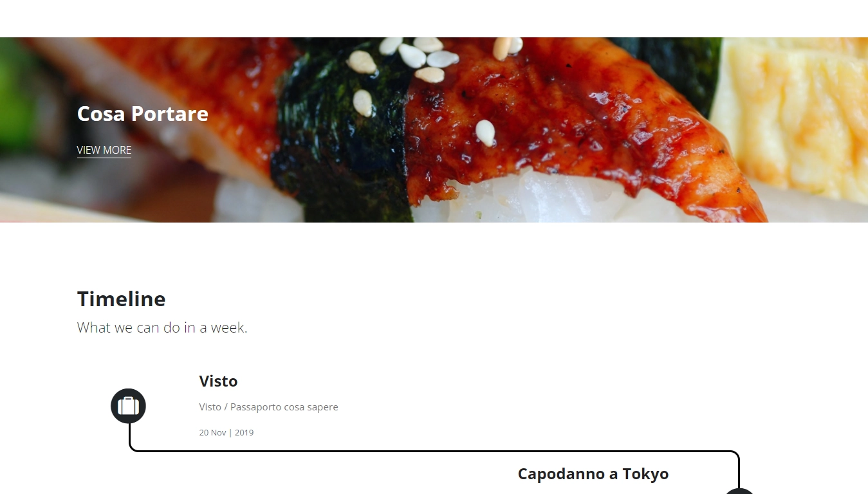Click the black timeline connector line

coord(434,452)
